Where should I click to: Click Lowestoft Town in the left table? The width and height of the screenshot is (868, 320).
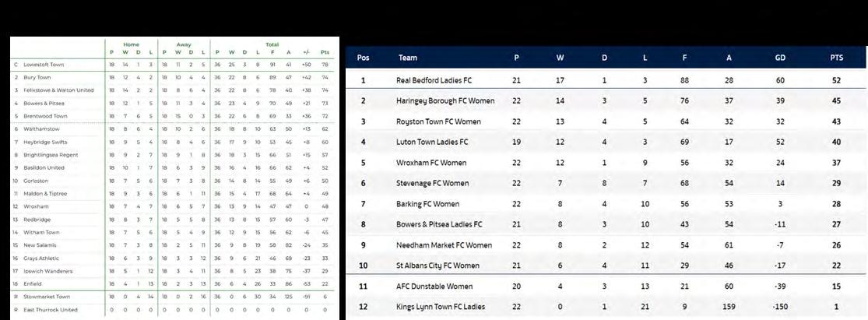(44, 65)
